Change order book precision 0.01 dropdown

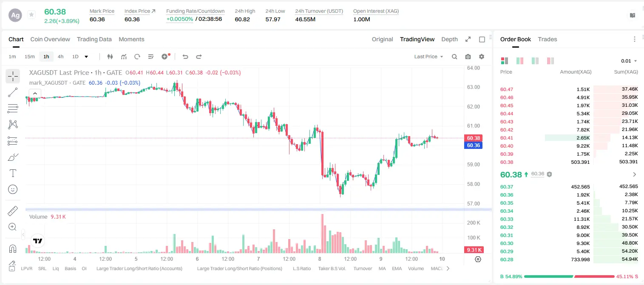[x=629, y=61]
